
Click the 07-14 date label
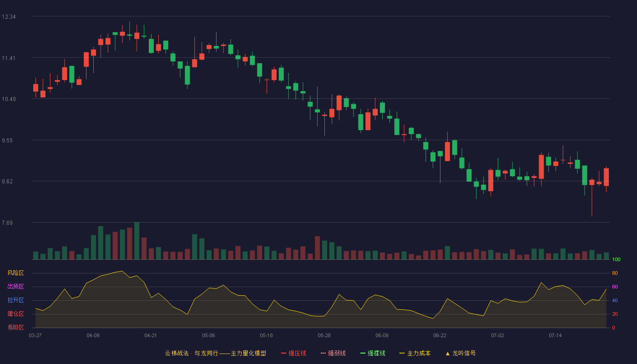[555, 335]
